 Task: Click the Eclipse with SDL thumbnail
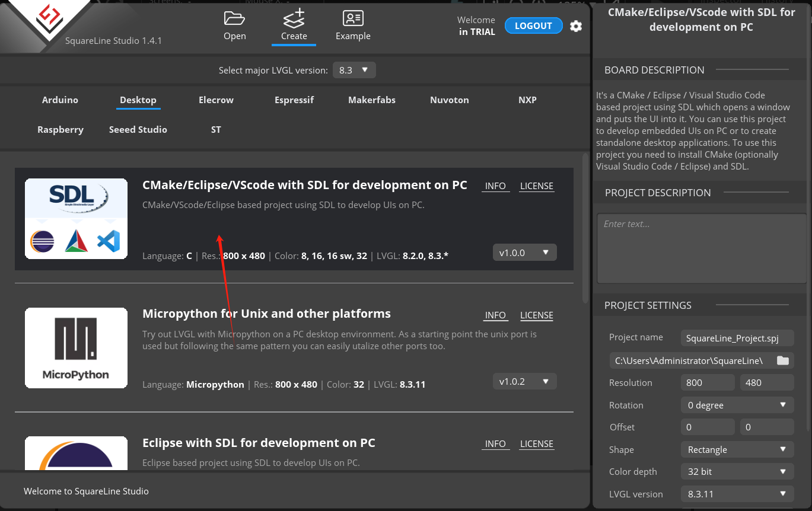(76, 453)
